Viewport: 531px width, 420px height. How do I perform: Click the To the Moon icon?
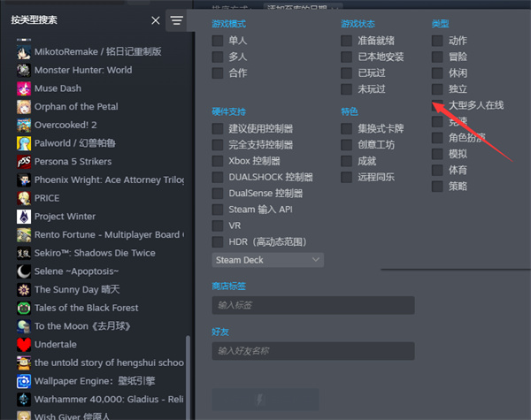(x=24, y=326)
